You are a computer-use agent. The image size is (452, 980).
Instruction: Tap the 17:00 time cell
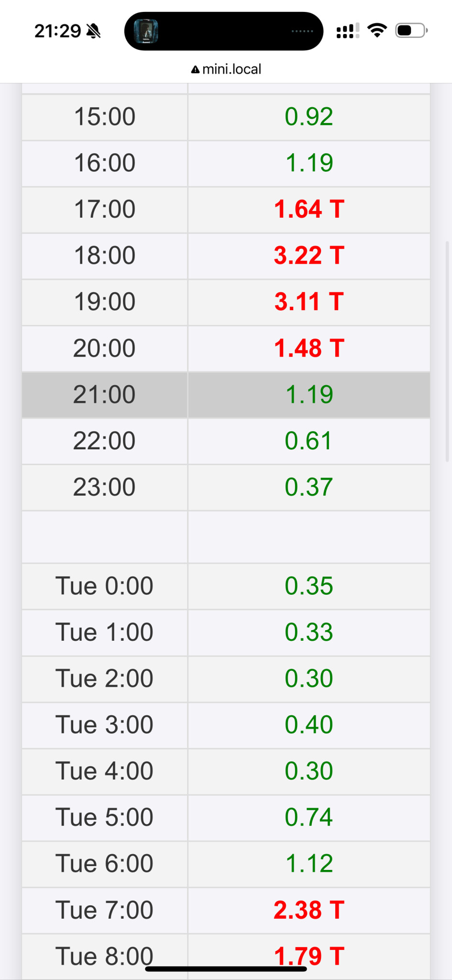104,210
